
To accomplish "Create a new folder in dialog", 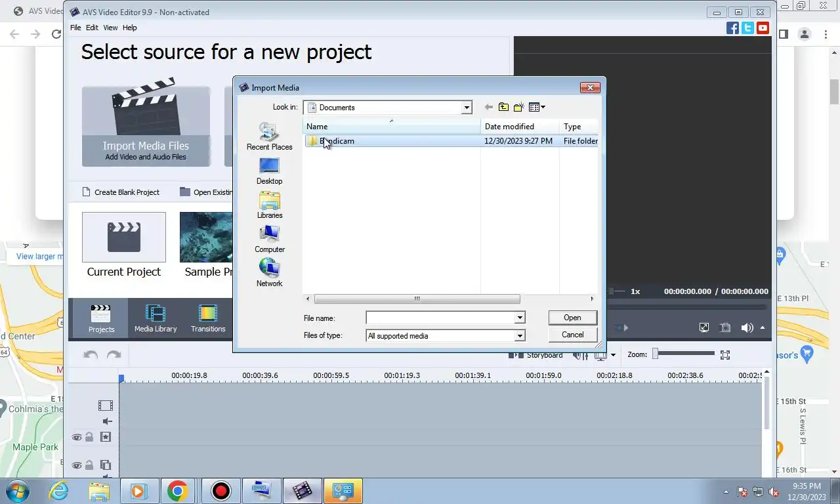I will [x=519, y=107].
